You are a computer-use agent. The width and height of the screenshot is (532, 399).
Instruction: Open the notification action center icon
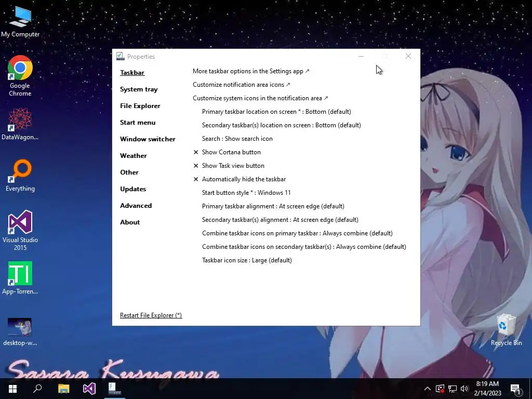pyautogui.click(x=515, y=389)
